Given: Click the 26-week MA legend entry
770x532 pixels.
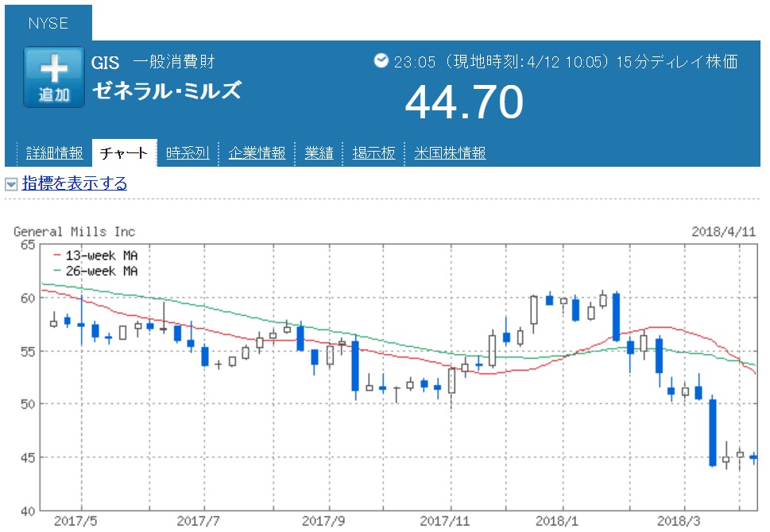Looking at the screenshot, I should [x=96, y=271].
